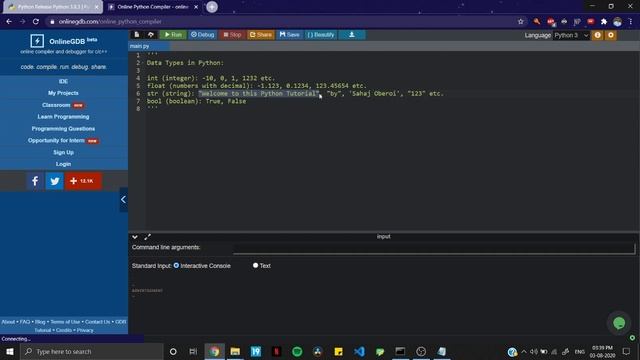
Task: Open Learn Programming link
Action: pos(63,117)
